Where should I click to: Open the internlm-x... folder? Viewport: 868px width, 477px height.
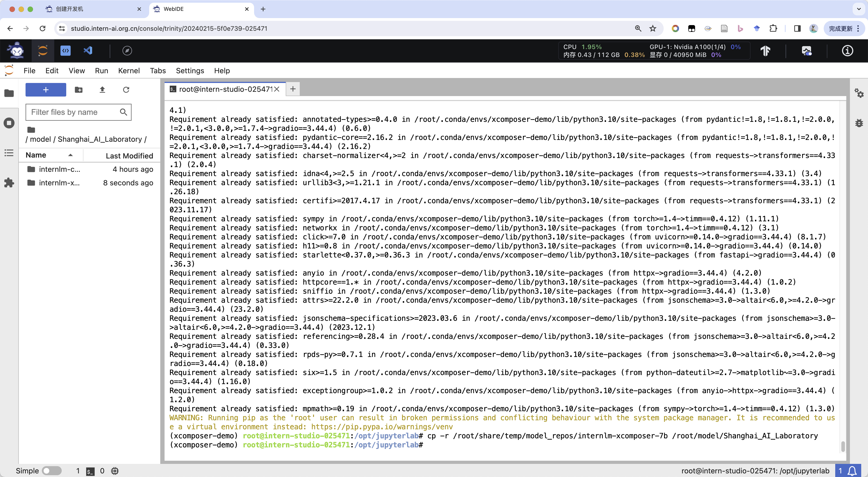point(59,183)
